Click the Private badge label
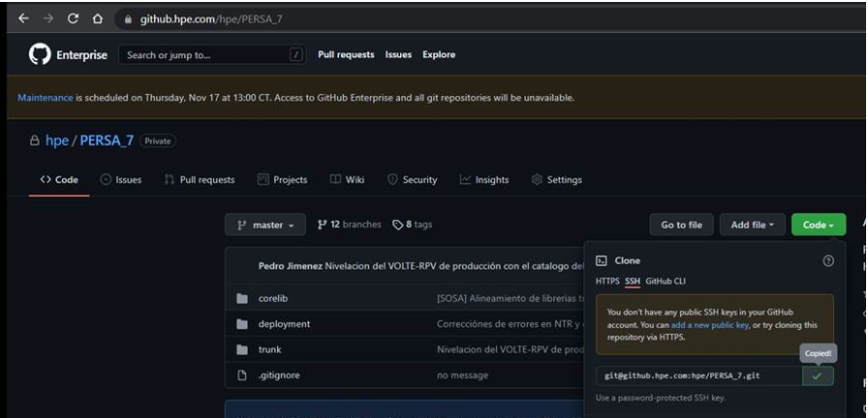This screenshot has height=418, width=868. coord(158,141)
